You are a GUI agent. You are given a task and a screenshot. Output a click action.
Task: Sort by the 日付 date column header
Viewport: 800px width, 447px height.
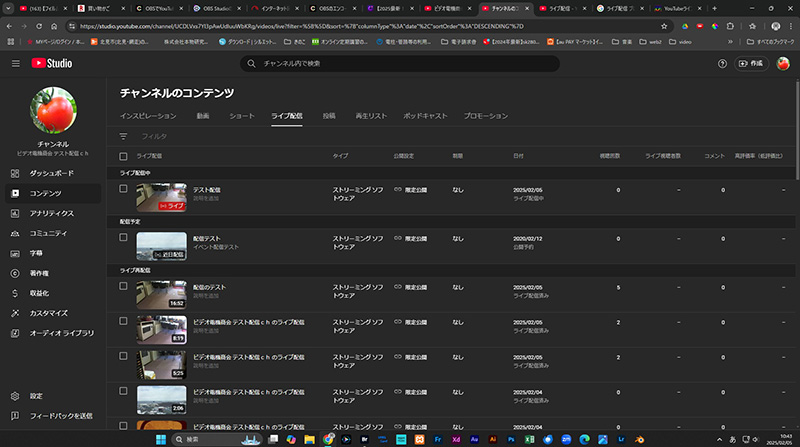coord(518,156)
